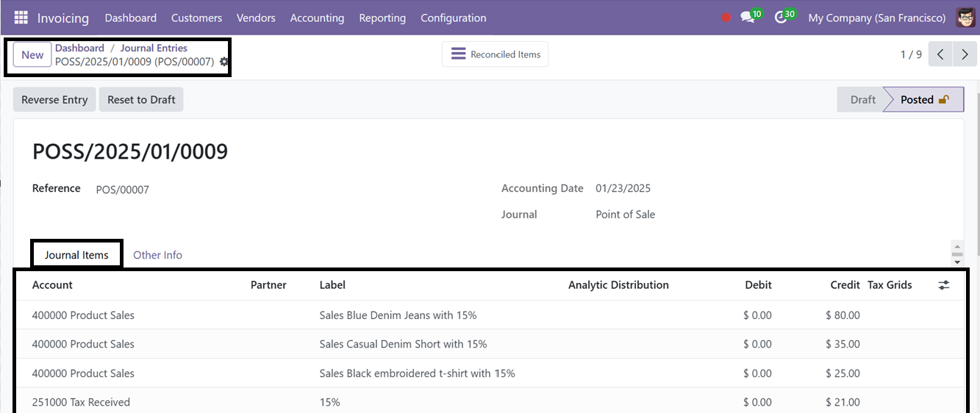980x413 pixels.
Task: Select the Sales Casual Denim Short with 15% row
Action: [489, 344]
